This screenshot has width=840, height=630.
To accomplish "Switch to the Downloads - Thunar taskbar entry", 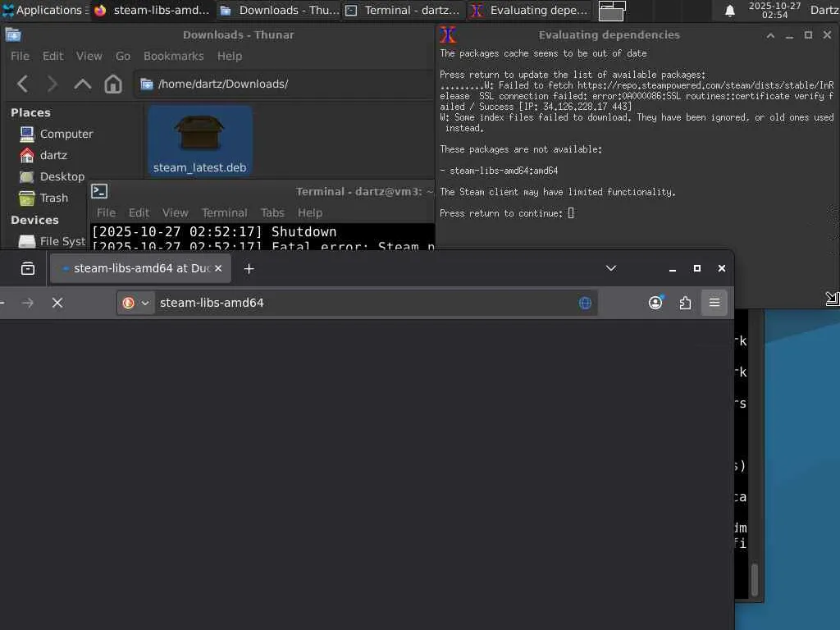I will point(279,10).
